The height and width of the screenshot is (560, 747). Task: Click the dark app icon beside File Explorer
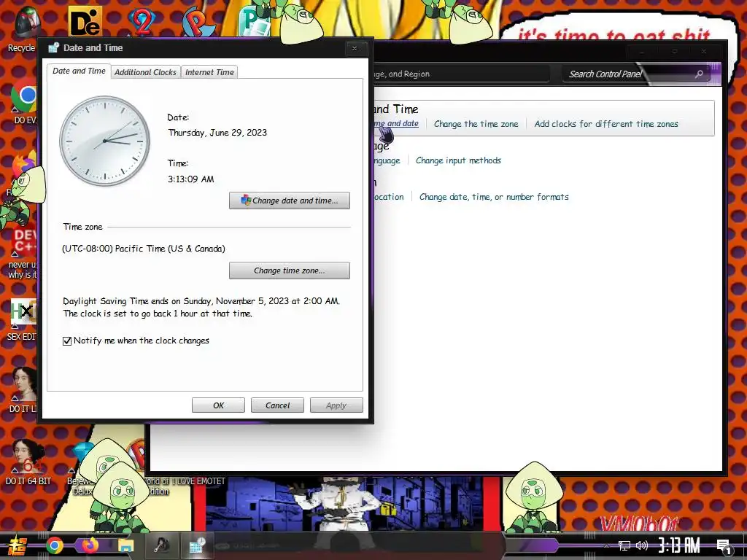coord(161,545)
